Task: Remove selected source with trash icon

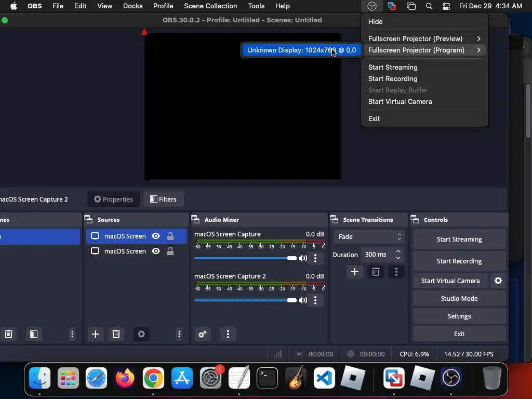Action: [x=116, y=334]
